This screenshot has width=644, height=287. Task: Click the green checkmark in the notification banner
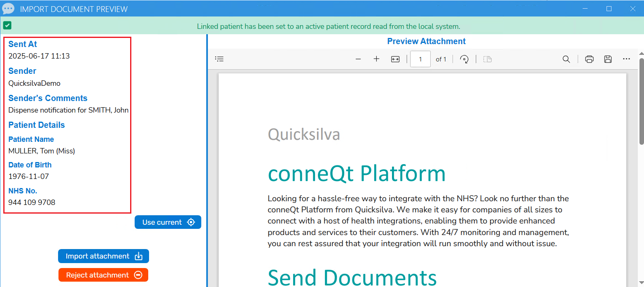coord(7,26)
